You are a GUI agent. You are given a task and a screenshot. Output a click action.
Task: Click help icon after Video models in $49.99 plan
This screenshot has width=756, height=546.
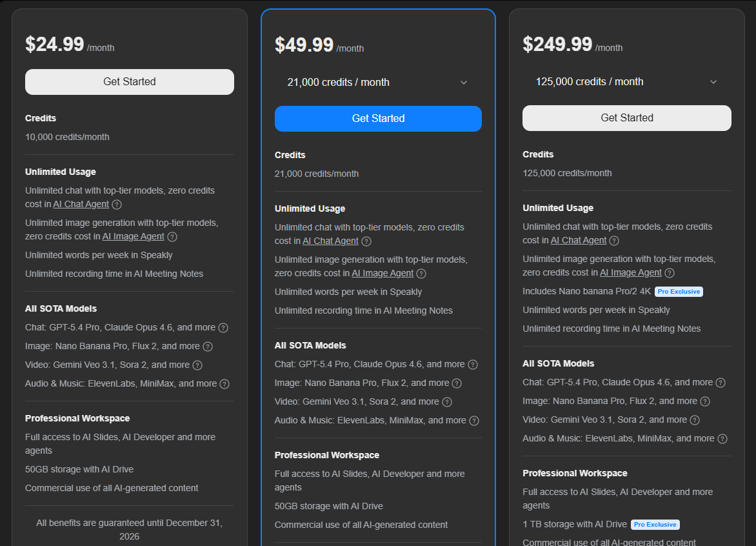tap(447, 402)
